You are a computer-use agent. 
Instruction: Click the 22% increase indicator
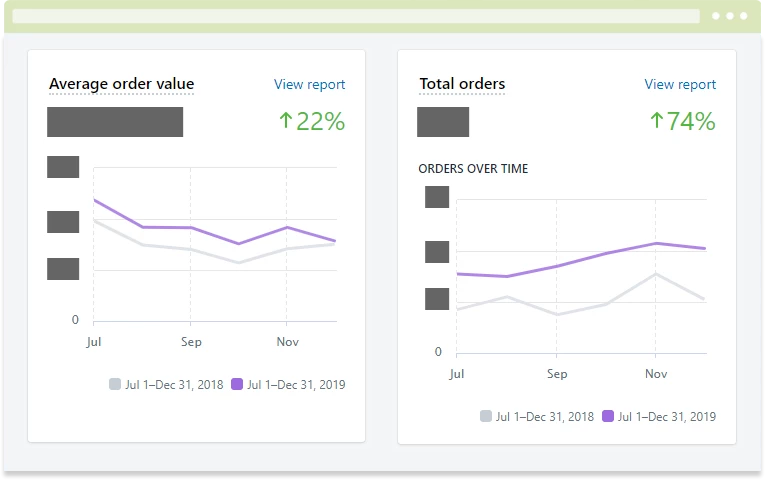[312, 121]
